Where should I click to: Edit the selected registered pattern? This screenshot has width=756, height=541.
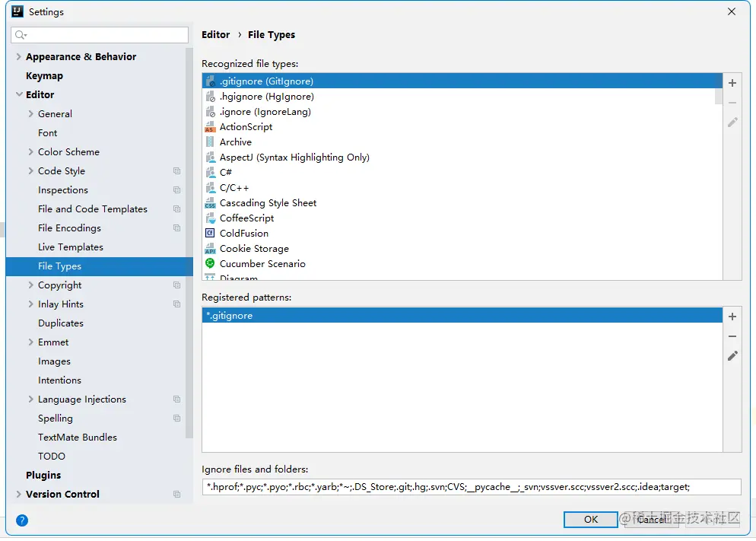pyautogui.click(x=732, y=355)
